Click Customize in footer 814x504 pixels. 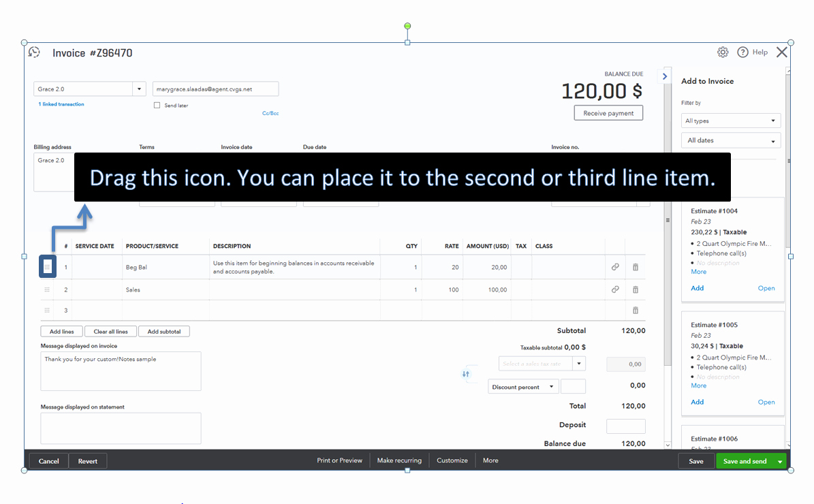coord(452,460)
